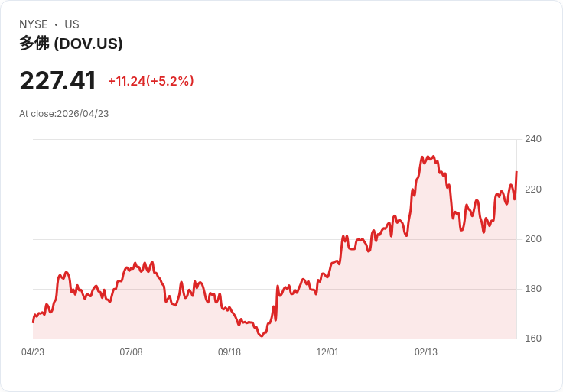The width and height of the screenshot is (563, 392).
Task: Click the 160 y-axis price label
Action: [533, 339]
